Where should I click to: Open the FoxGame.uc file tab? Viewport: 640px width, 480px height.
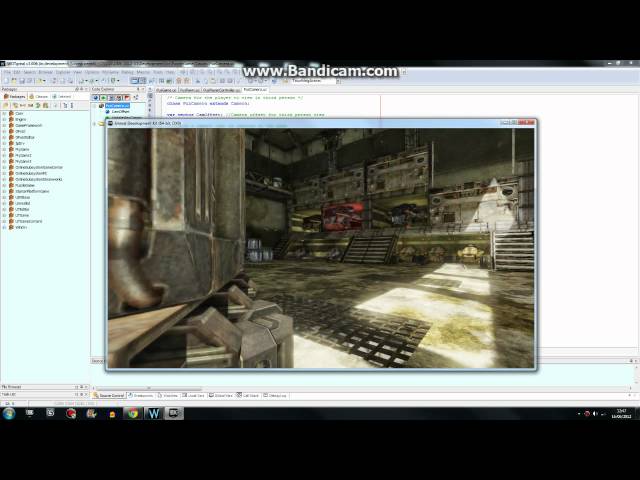[x=166, y=90]
